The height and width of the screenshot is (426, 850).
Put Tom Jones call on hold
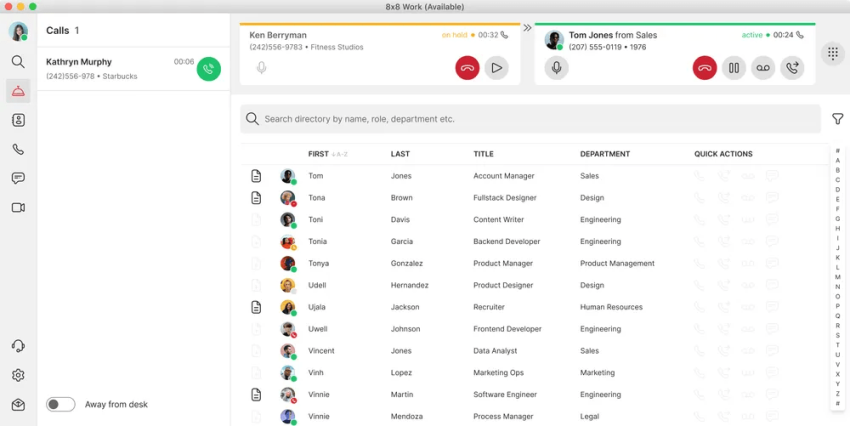tap(734, 68)
